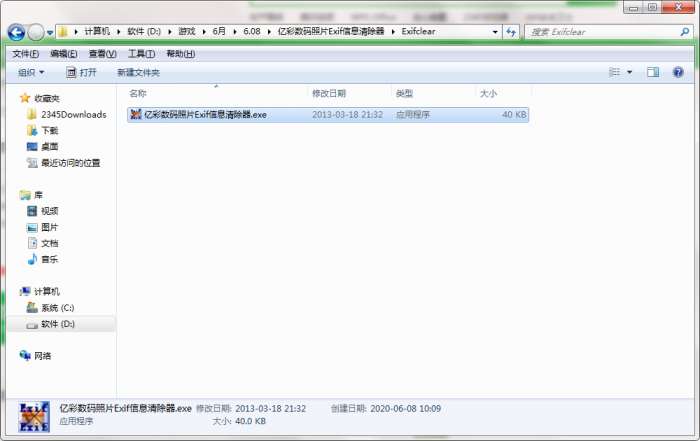Open 图片 library

tap(50, 227)
